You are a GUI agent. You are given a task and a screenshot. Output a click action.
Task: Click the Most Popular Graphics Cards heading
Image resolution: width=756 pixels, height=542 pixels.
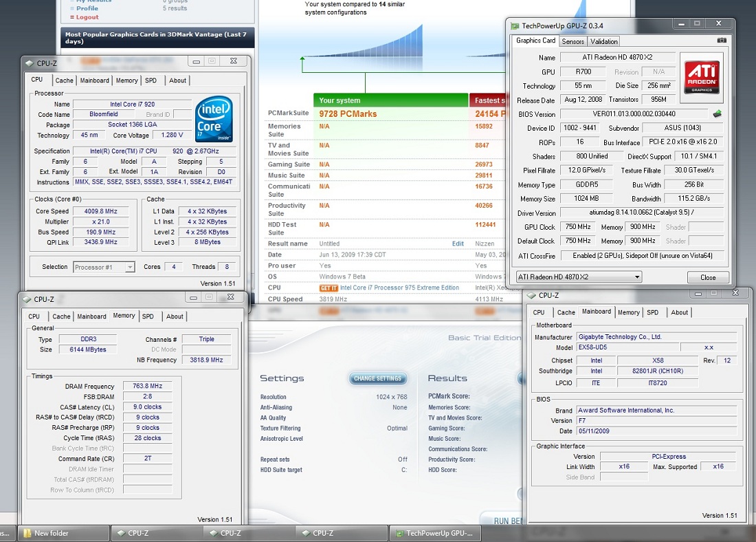(x=157, y=38)
